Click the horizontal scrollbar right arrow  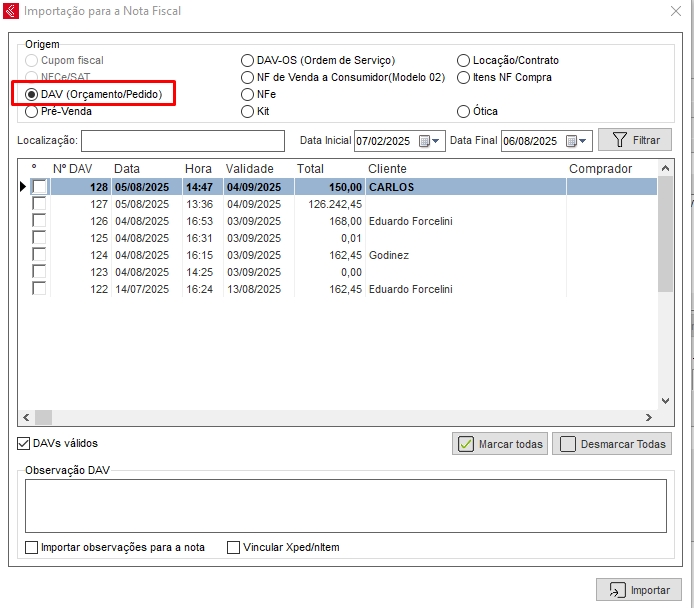click(x=648, y=418)
